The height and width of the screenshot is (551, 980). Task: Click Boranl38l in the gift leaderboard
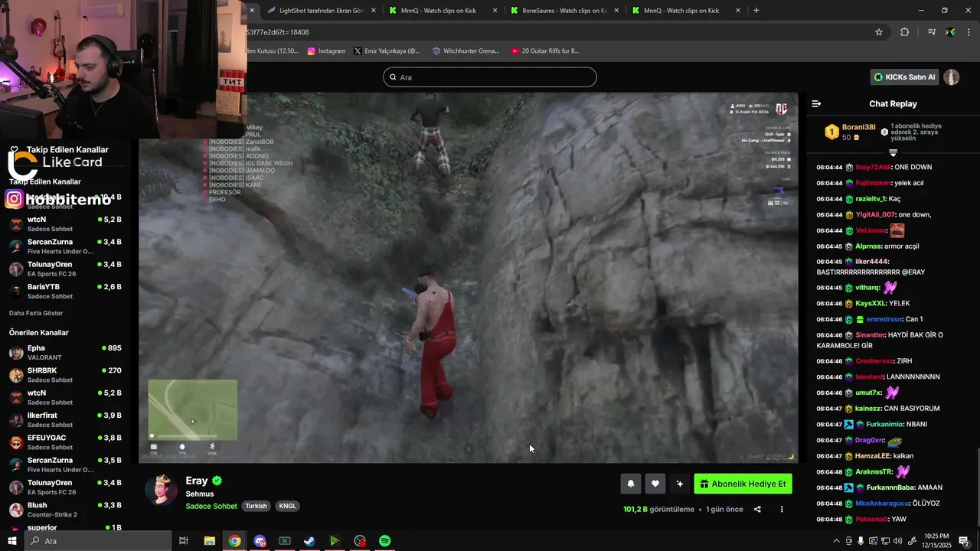858,127
